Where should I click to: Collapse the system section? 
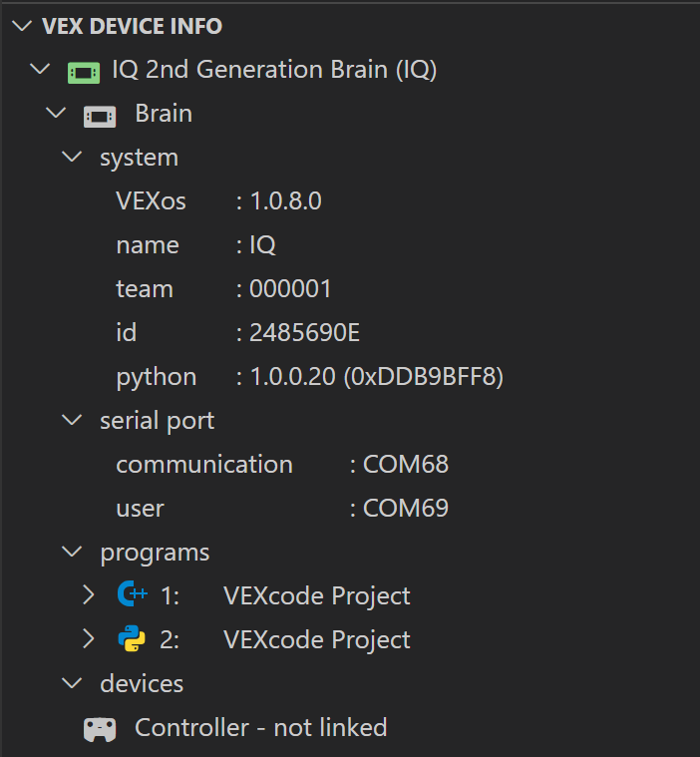coord(72,158)
